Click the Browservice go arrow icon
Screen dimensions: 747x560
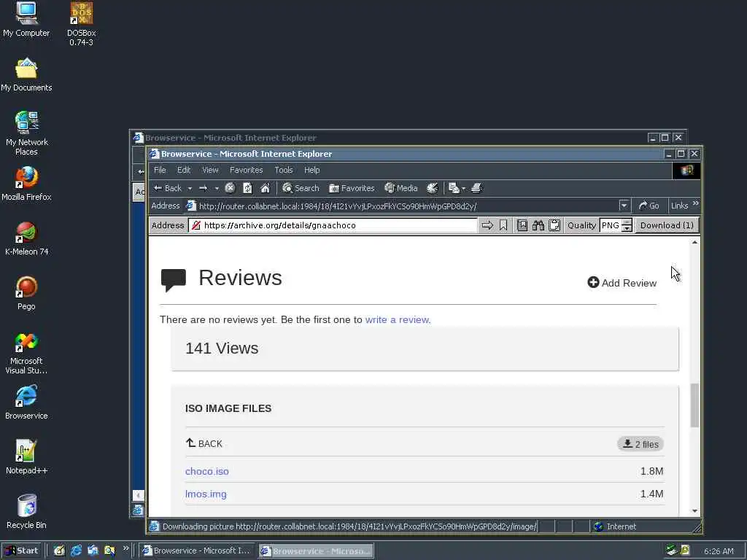point(487,225)
